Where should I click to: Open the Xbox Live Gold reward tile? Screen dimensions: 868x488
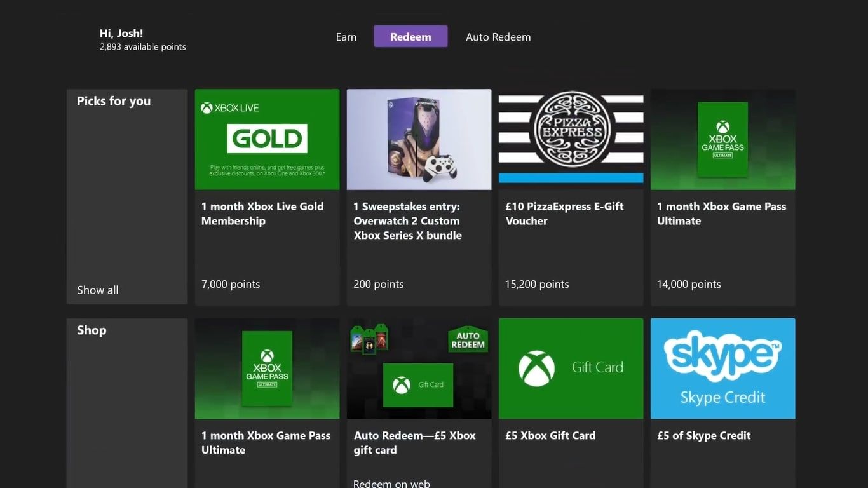point(266,139)
